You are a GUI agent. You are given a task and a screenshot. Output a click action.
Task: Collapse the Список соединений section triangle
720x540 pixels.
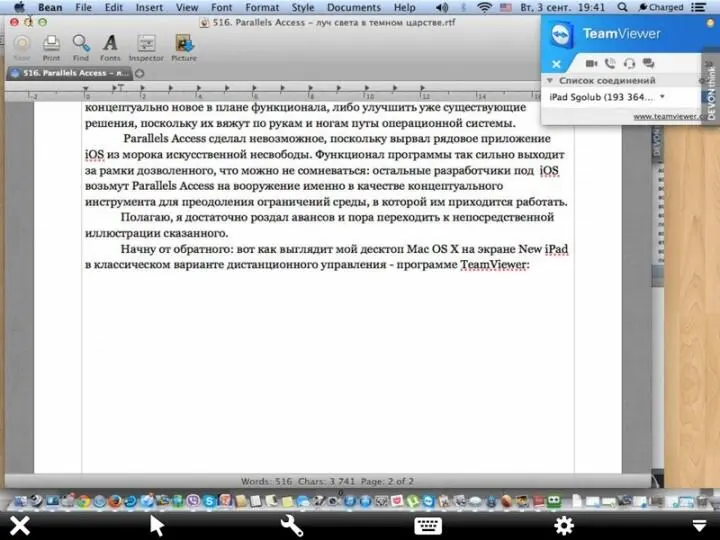(549, 80)
